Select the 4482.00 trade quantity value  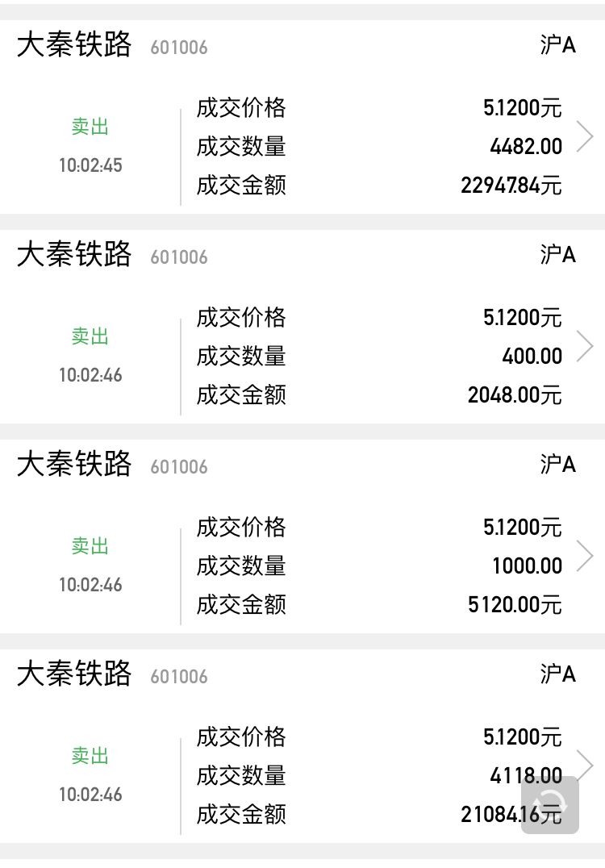click(526, 147)
